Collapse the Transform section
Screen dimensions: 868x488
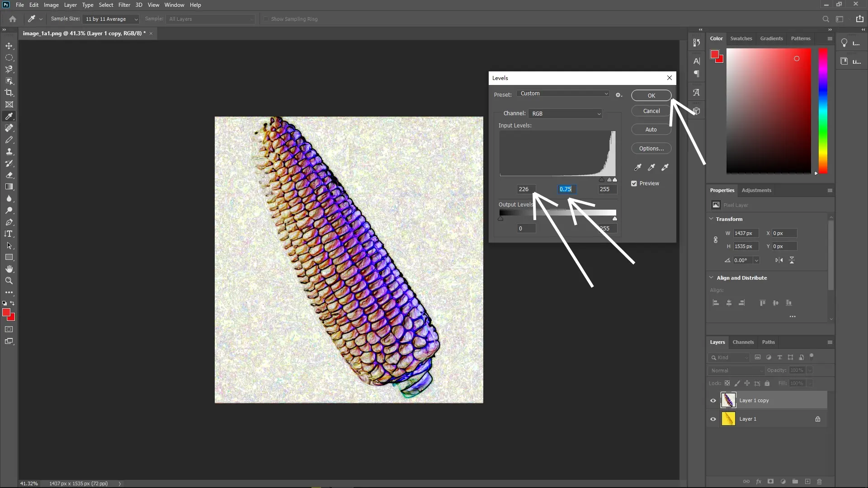tap(711, 219)
